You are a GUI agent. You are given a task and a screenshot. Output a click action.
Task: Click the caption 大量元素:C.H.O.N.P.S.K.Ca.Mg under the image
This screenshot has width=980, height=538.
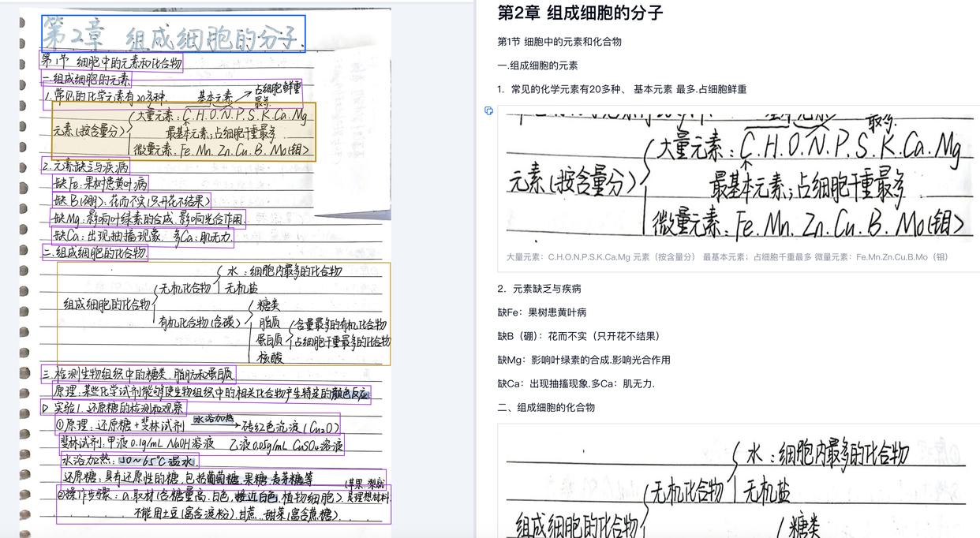pyautogui.click(x=727, y=257)
